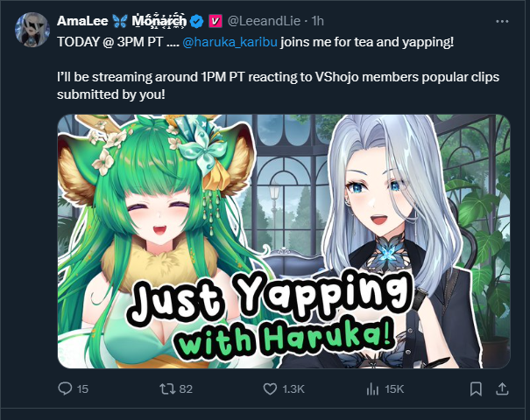The image size is (530, 420).
Task: Click the 1h post timestamp
Action: pyautogui.click(x=318, y=21)
